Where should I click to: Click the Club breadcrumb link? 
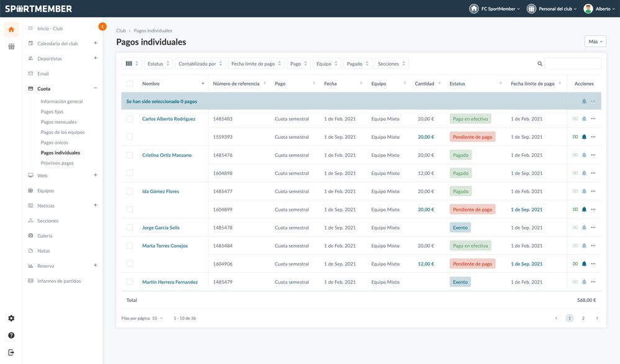(121, 30)
